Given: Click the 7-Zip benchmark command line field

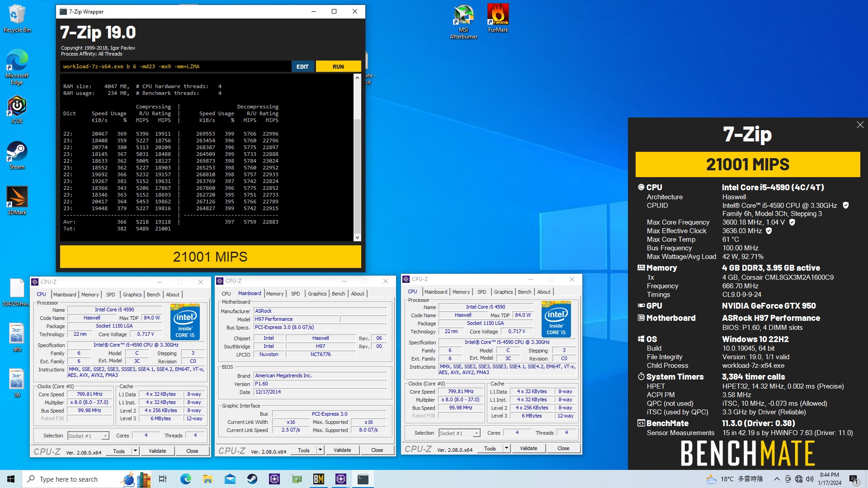Looking at the screenshot, I should pos(175,66).
